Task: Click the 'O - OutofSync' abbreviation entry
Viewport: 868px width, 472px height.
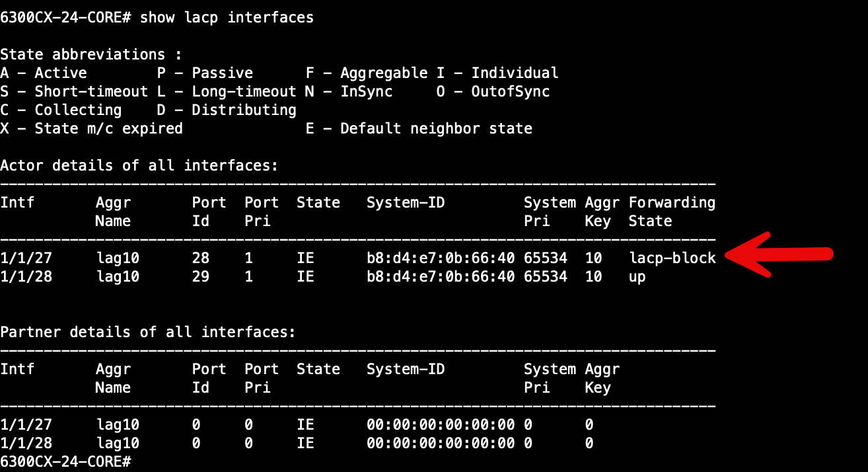Action: (493, 91)
